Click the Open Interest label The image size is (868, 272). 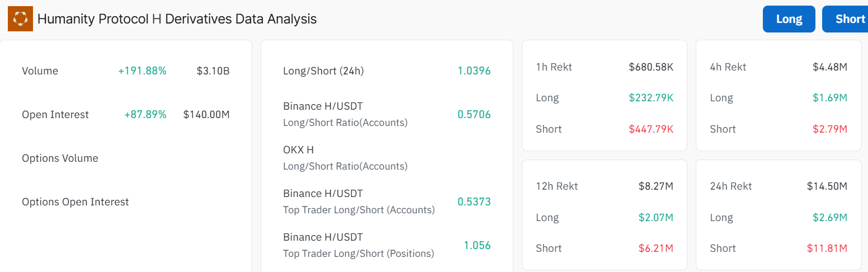coord(55,115)
